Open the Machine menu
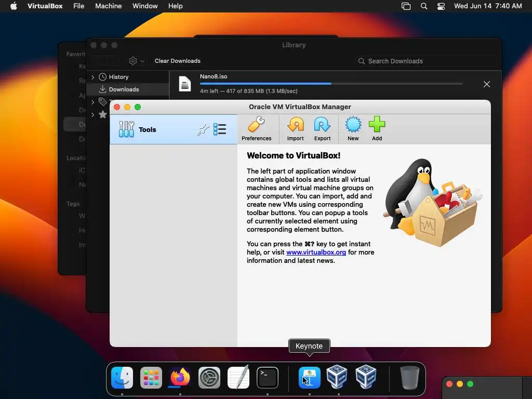 (108, 6)
